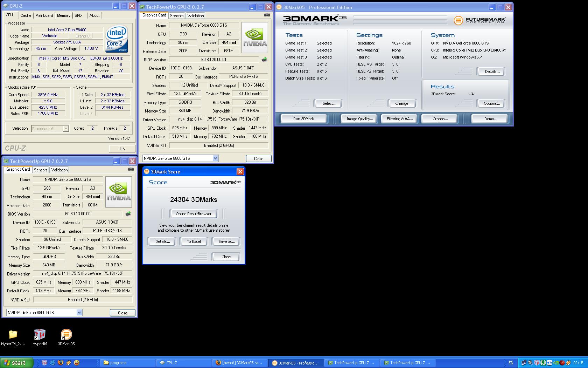
Task: Click the red swirl icon in the system tray
Action: (562, 363)
